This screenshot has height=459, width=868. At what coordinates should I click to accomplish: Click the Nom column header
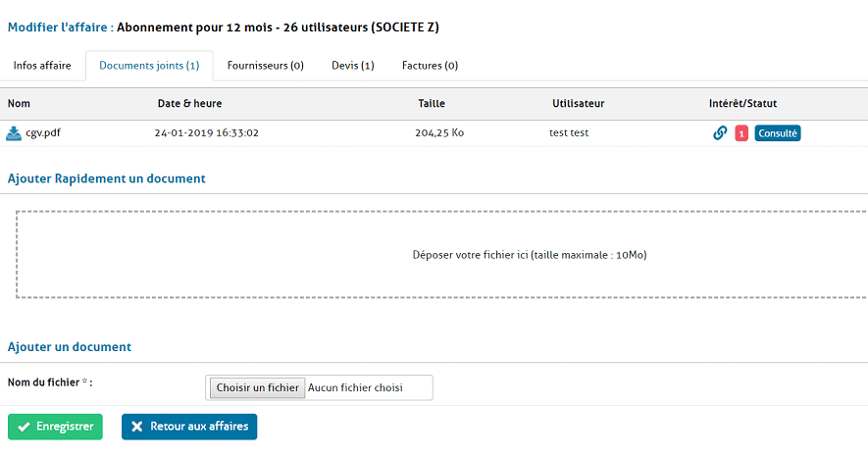(x=19, y=103)
